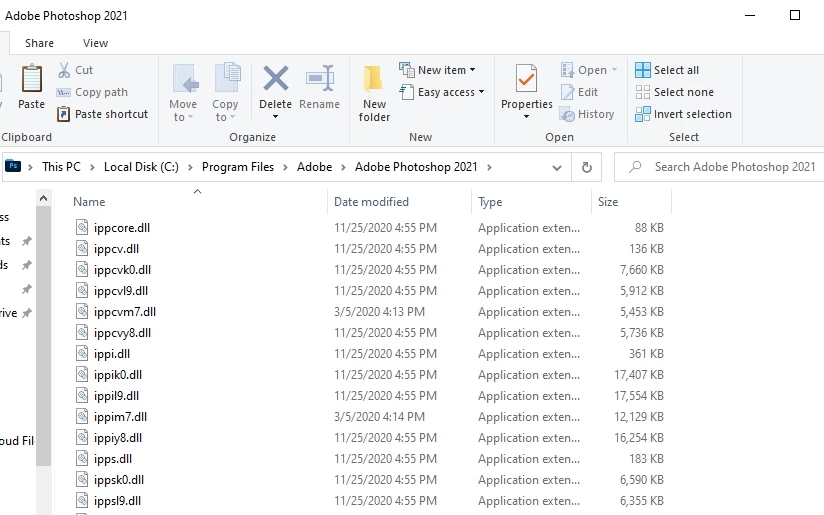Click the Move to icon
The image size is (824, 515).
[185, 79]
